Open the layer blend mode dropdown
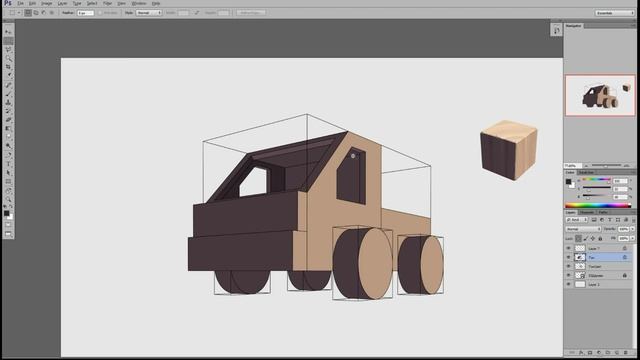This screenshot has height=360, width=640. 583,229
